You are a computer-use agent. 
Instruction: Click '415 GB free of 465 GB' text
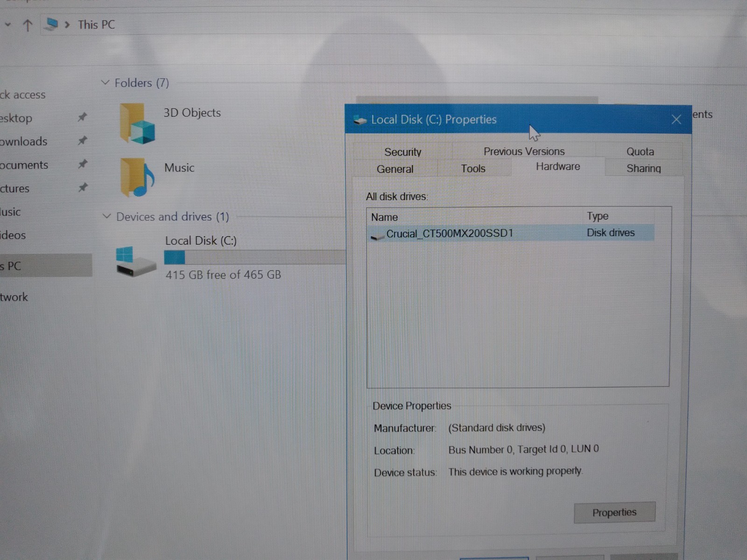click(x=223, y=274)
